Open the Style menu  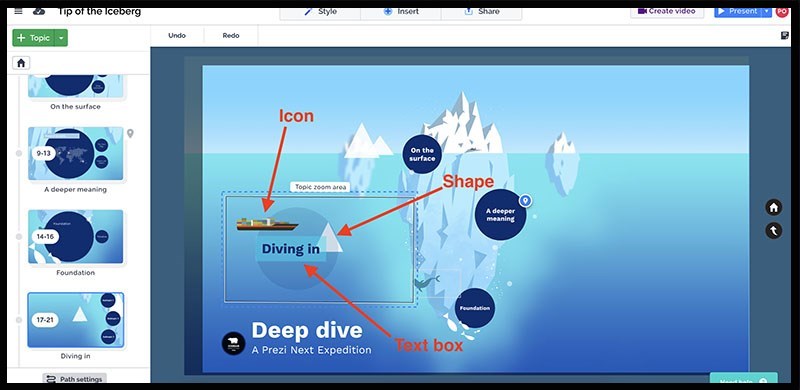point(320,11)
